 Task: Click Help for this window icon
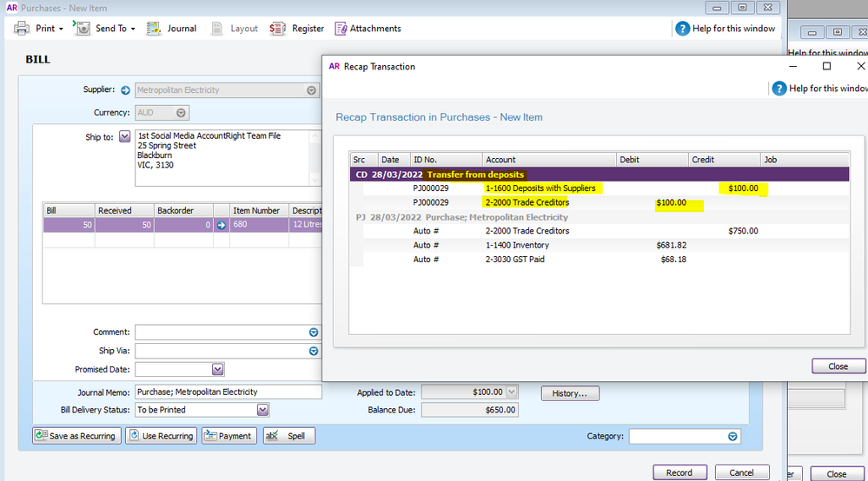[683, 29]
